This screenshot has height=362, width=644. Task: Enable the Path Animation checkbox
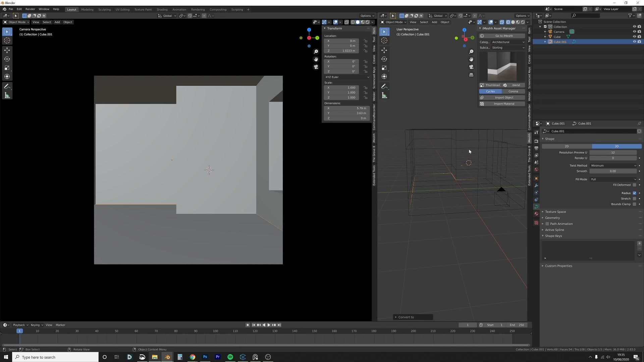547,224
